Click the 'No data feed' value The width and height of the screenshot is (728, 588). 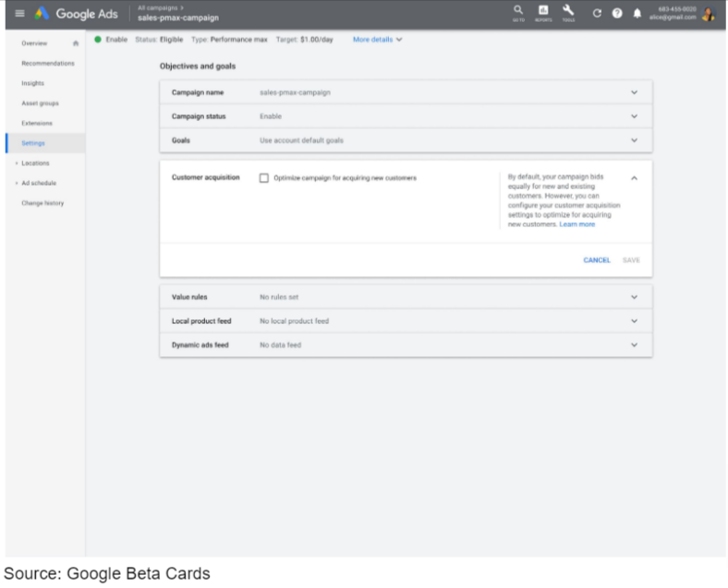(x=281, y=345)
